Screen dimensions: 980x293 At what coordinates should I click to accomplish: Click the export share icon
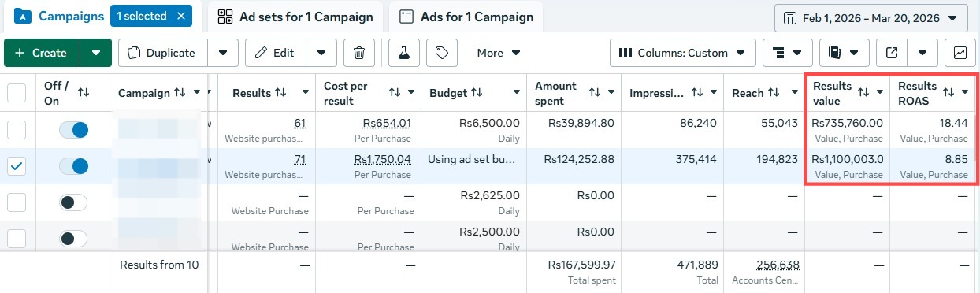[x=891, y=53]
